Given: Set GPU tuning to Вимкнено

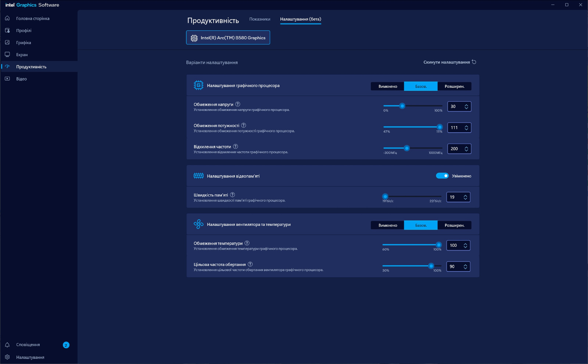Looking at the screenshot, I should point(388,86).
